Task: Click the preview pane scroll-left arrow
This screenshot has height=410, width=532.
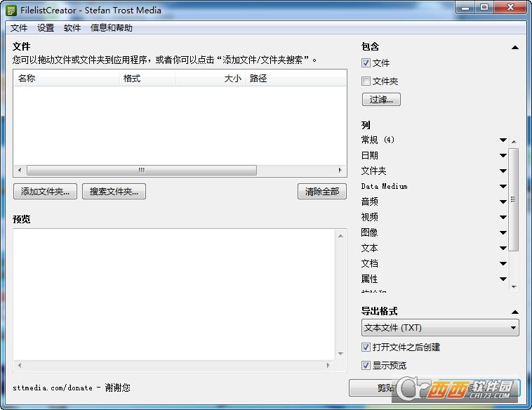Action: [x=20, y=365]
